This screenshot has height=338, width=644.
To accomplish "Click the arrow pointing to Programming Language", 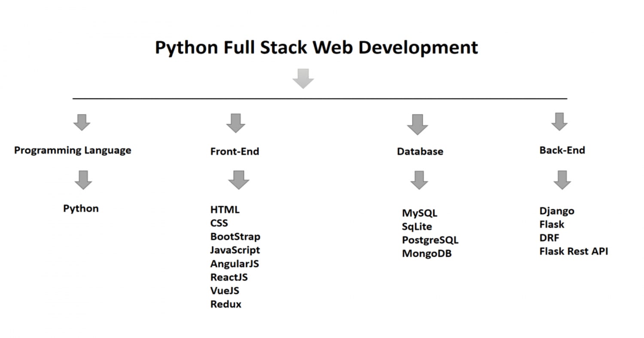I will (82, 122).
